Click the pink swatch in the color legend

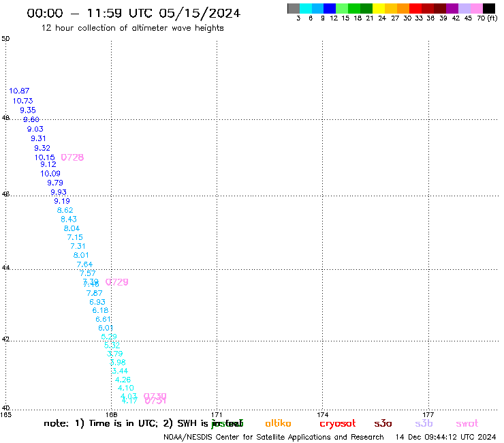[477, 8]
